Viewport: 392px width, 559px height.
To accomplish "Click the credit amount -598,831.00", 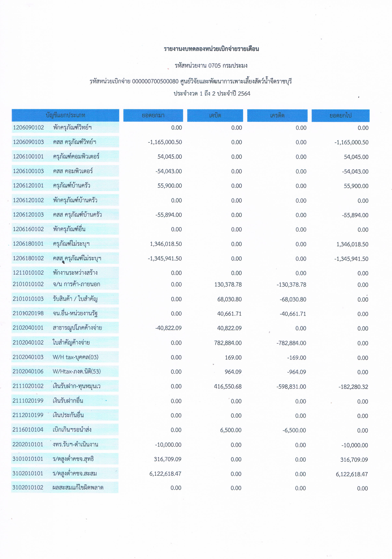I will point(291,387).
